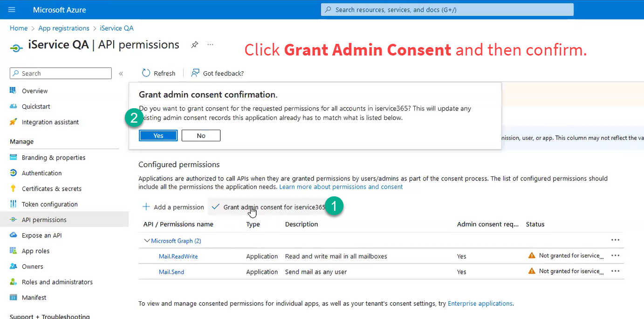Select Token configuration from the sidebar
644x319 pixels.
point(50,204)
